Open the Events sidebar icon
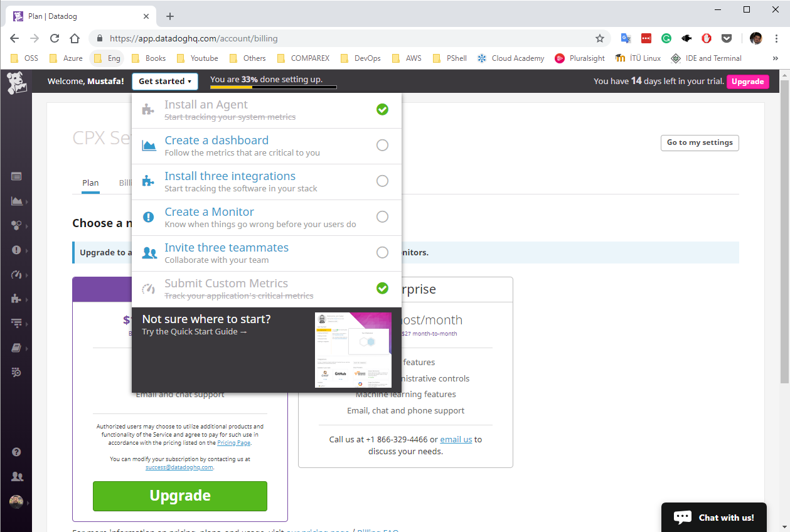Screen dimensions: 790x532 [17, 177]
